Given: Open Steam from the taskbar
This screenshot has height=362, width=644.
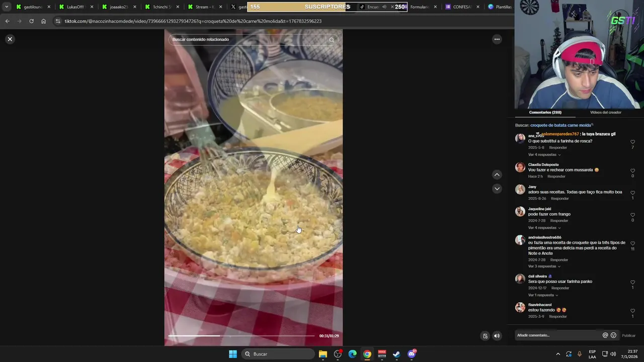Looking at the screenshot, I should click(396, 354).
